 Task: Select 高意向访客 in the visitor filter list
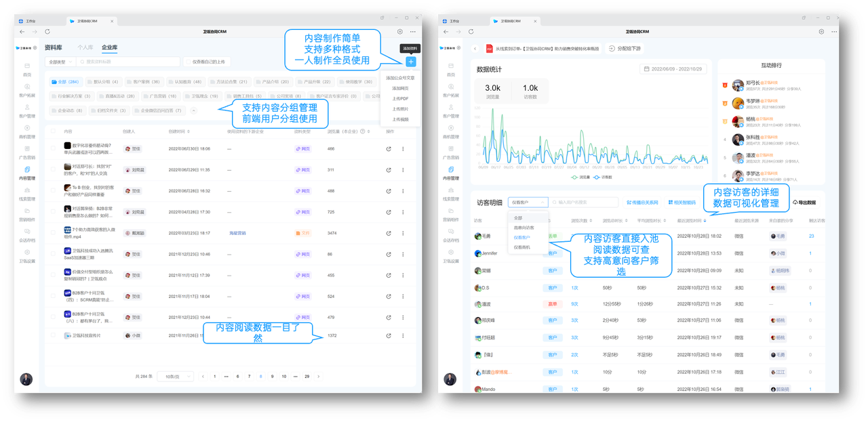[524, 228]
